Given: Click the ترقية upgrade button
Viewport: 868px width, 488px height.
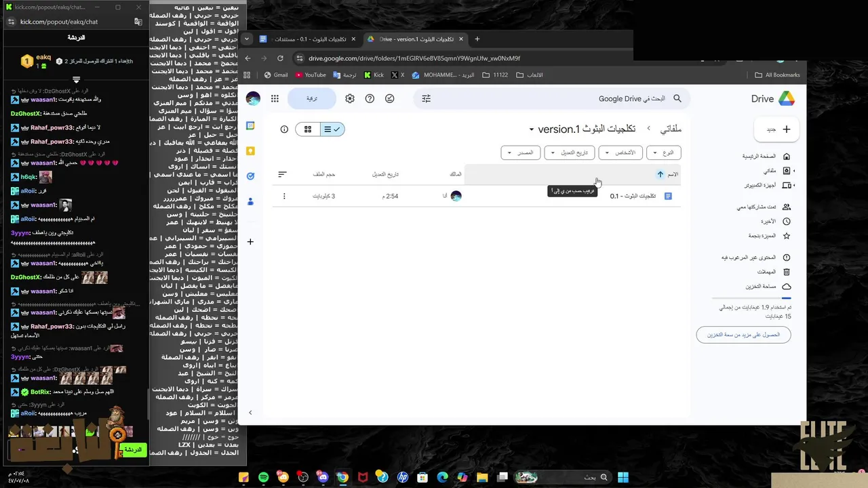Looking at the screenshot, I should pos(312,98).
